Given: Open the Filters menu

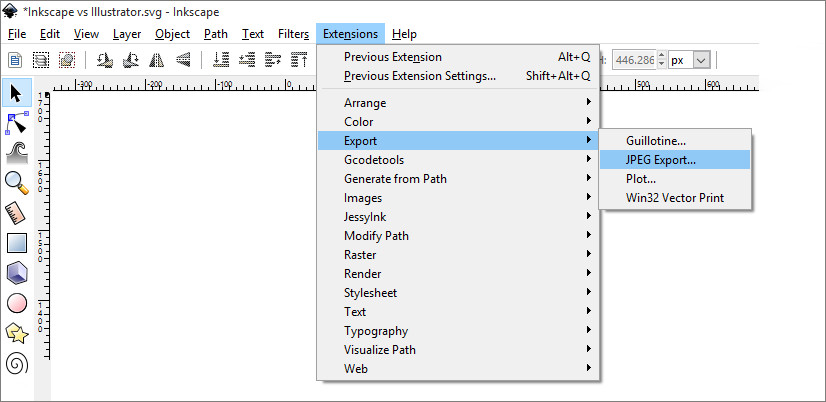Looking at the screenshot, I should click(x=293, y=34).
